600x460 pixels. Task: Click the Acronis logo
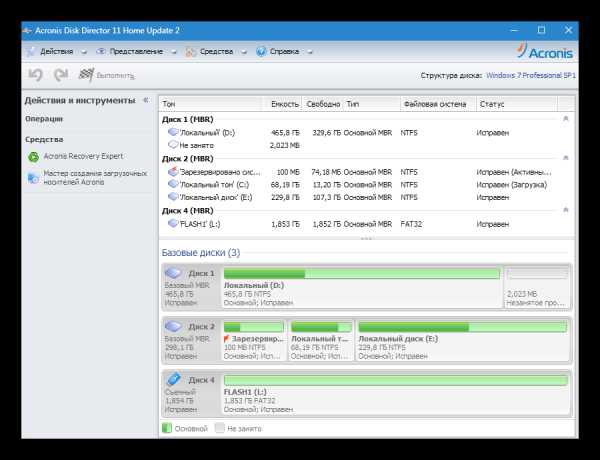(x=545, y=51)
